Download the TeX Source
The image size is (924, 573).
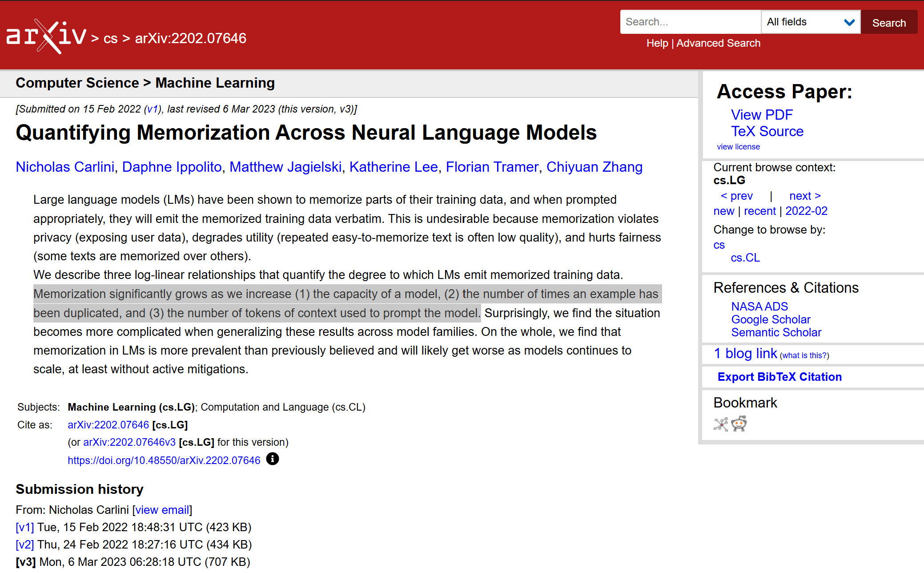767,131
